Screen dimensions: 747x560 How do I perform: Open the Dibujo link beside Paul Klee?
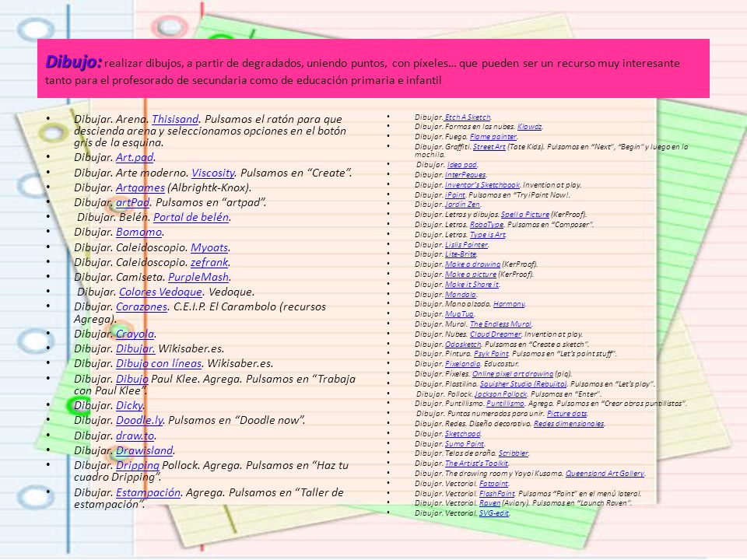(x=132, y=379)
